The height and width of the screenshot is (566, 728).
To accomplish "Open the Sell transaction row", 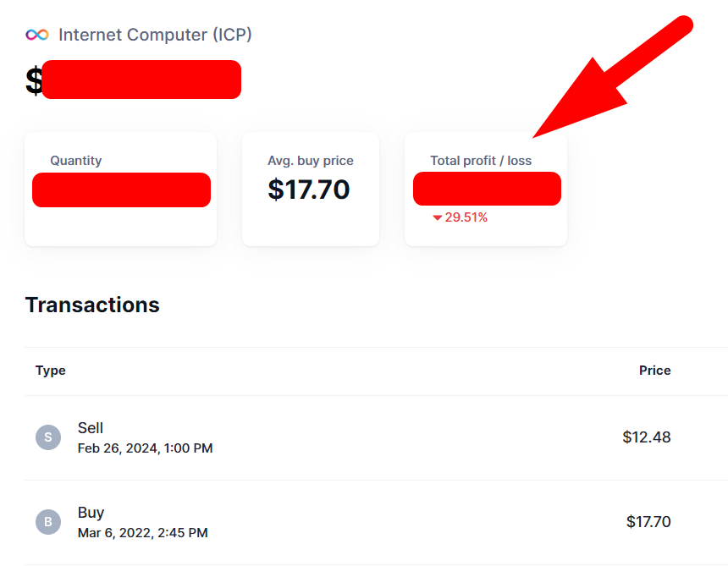I will 339,437.
